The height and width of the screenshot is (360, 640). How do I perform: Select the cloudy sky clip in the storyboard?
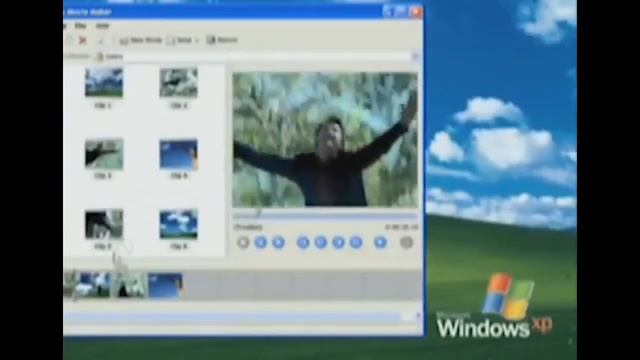click(x=93, y=284)
